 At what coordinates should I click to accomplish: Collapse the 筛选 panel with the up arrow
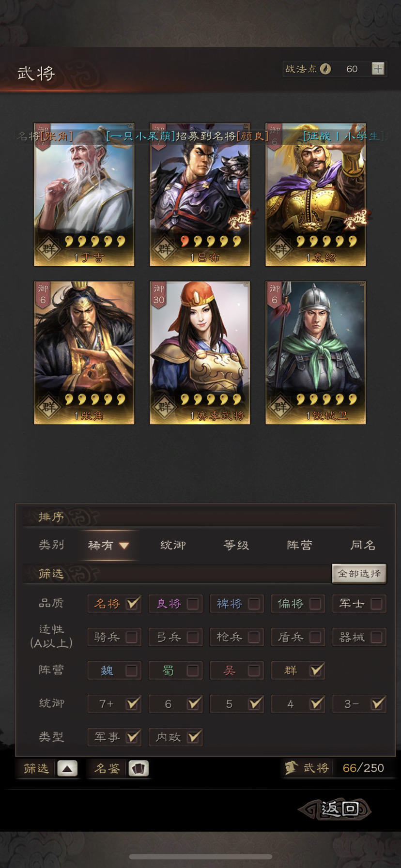67,768
